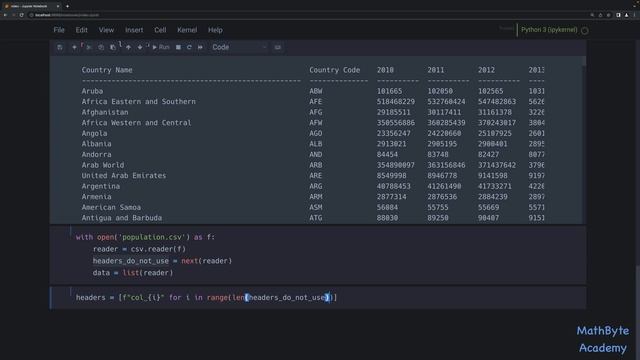This screenshot has width=640, height=360.
Task: Interrupt the kernel with the stop icon
Action: pos(178,47)
